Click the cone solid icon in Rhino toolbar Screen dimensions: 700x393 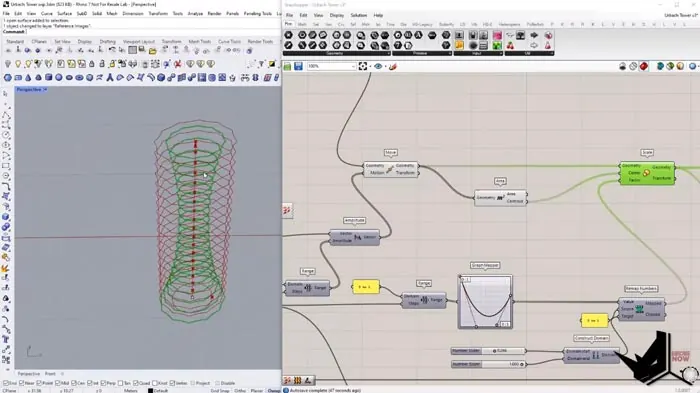pyautogui.click(x=28, y=78)
